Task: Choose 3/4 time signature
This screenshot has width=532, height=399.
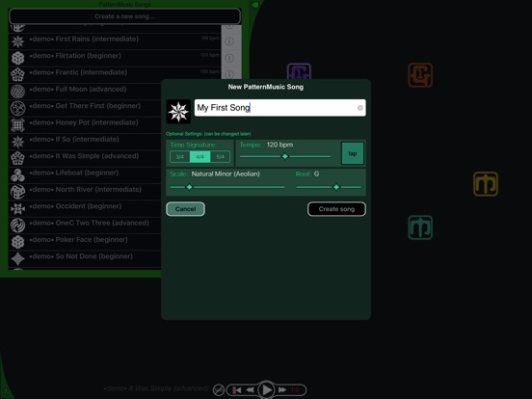Action: pyautogui.click(x=180, y=157)
